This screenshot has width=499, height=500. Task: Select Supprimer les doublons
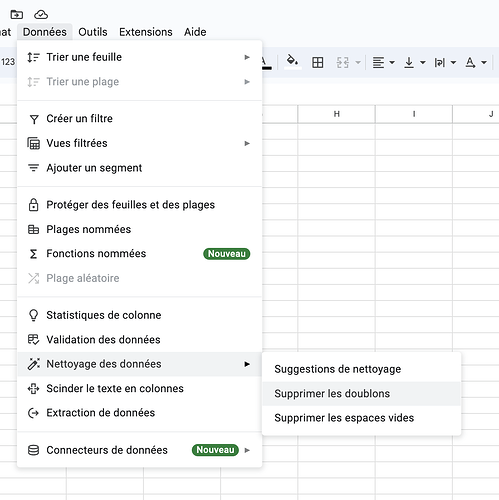[361, 394]
